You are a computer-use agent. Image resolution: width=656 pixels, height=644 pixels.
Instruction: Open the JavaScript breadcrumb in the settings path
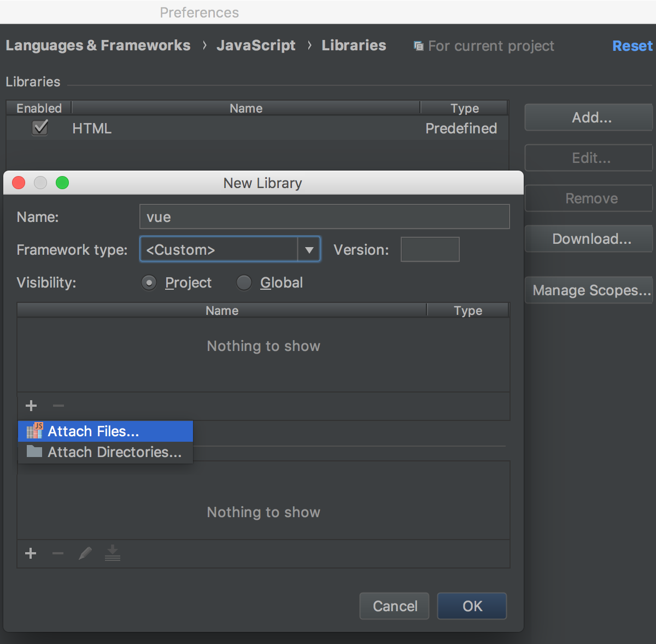256,45
